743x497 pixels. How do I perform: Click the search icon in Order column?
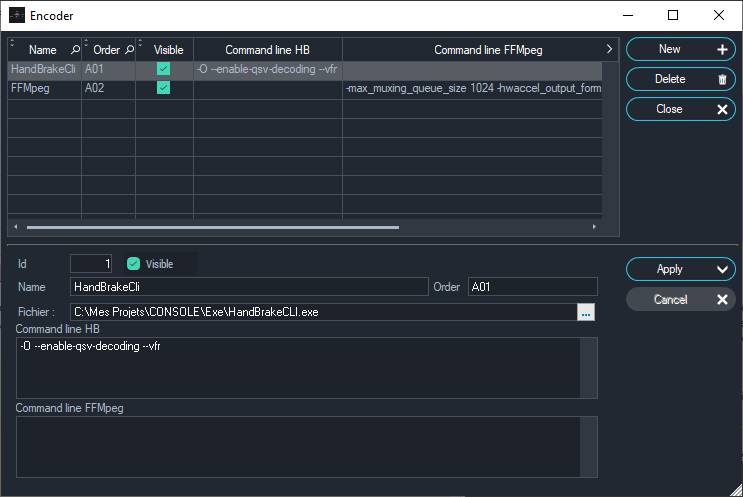[x=129, y=50]
